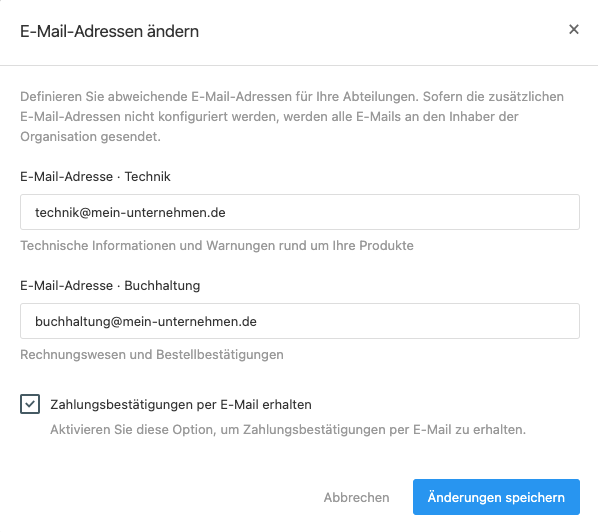The image size is (598, 532).
Task: Click the word 'Organisation gesendet.' in the description
Action: pos(90,137)
